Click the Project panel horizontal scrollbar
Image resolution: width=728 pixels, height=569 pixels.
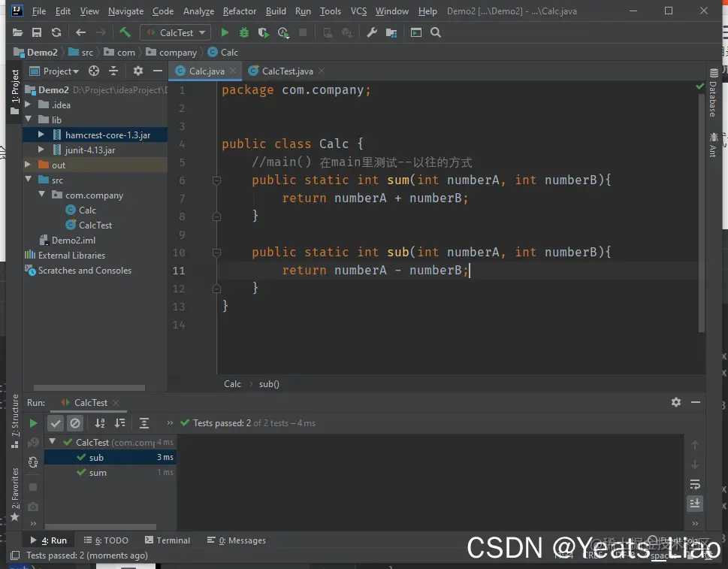pos(89,387)
